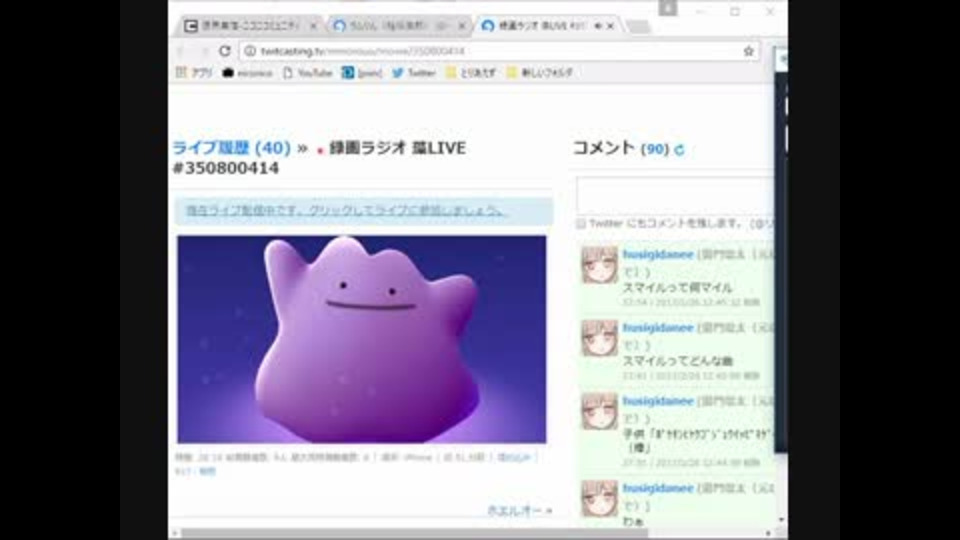Open the niconico bookmark
The height and width of the screenshot is (540, 960).
[x=247, y=72]
